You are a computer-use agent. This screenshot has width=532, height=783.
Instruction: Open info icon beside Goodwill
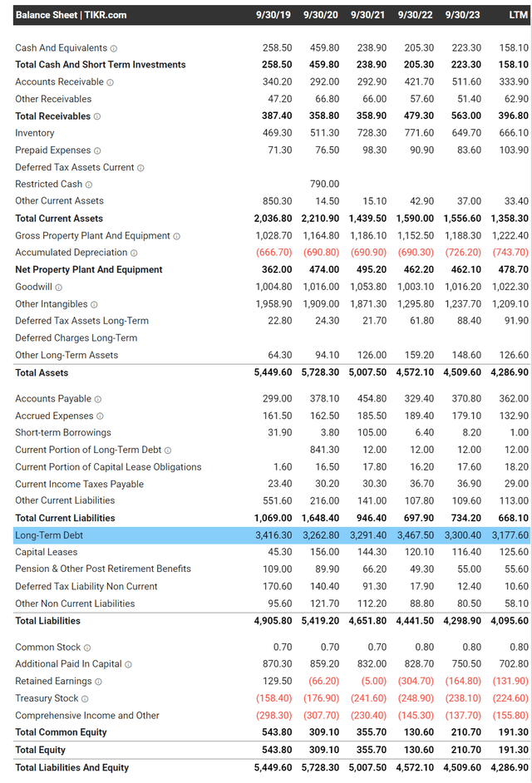pyautogui.click(x=58, y=287)
